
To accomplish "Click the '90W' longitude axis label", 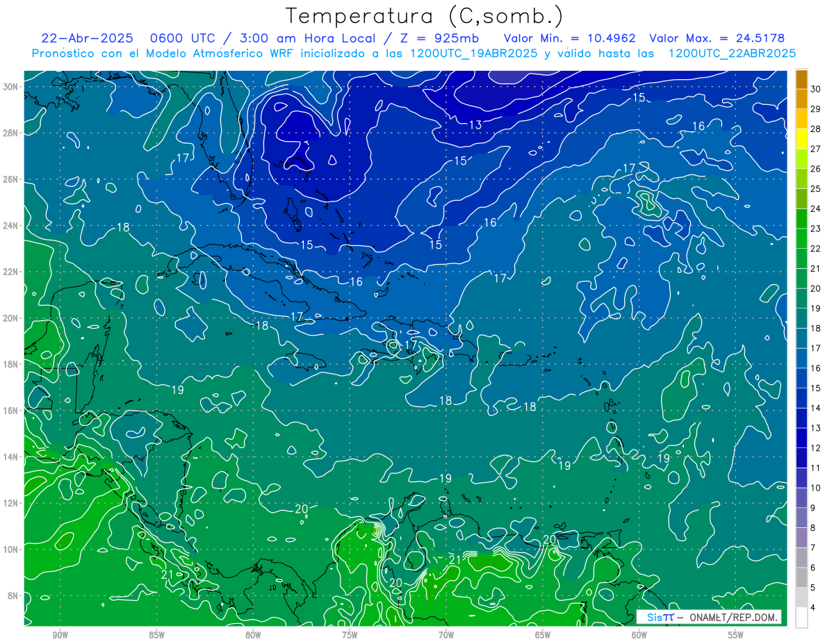I will (x=60, y=635).
